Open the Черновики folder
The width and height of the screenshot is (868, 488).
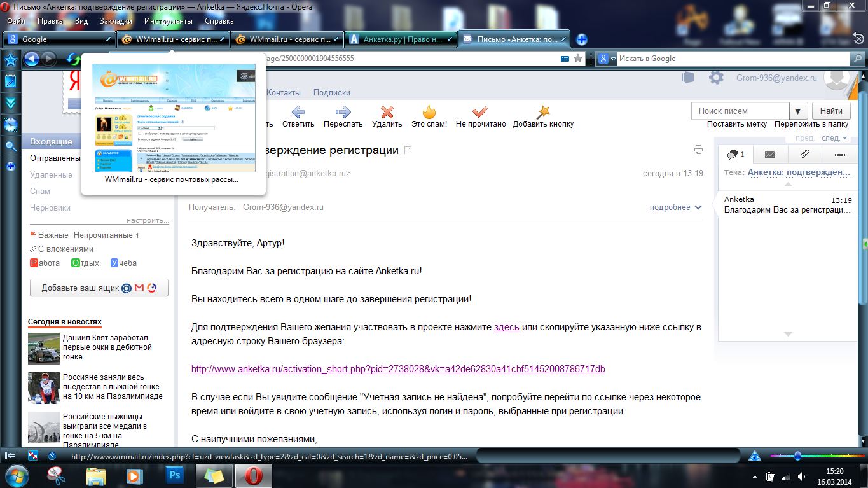pos(50,207)
